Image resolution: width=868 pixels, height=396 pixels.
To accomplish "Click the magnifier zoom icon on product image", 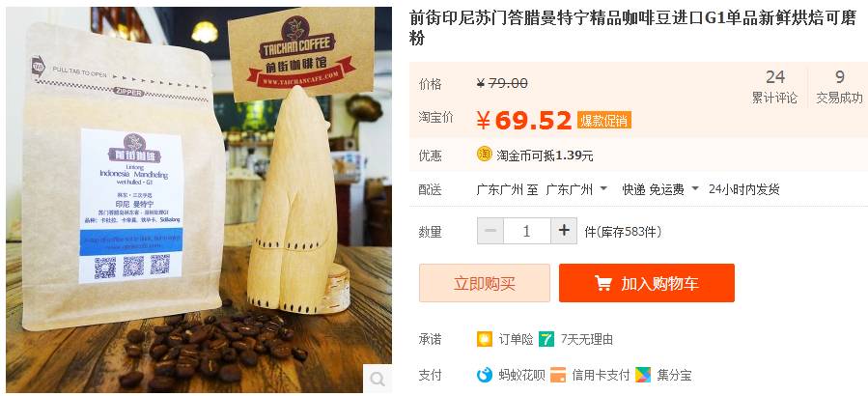I will pos(377,379).
